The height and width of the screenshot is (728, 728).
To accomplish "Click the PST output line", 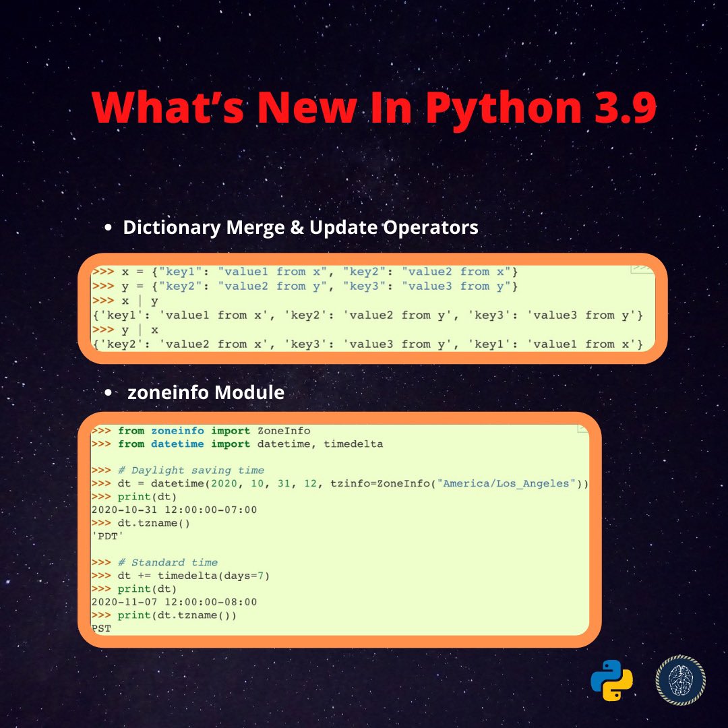I will click(102, 629).
